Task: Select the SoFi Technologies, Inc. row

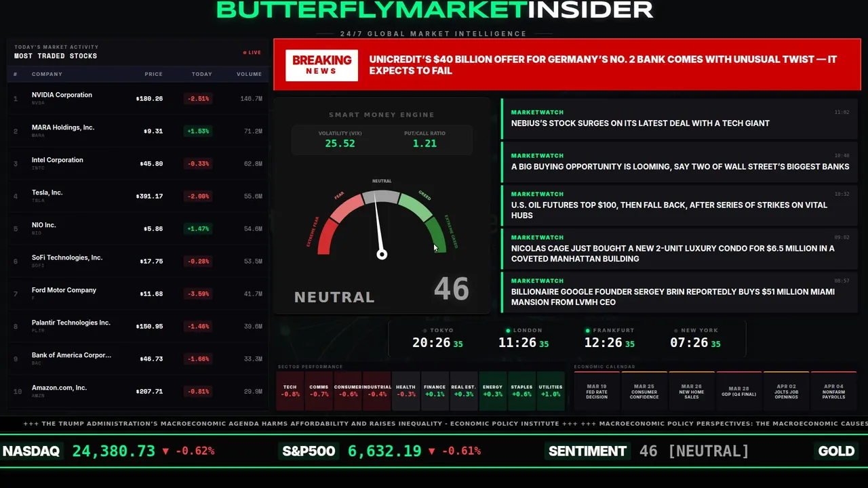Action: 138,261
